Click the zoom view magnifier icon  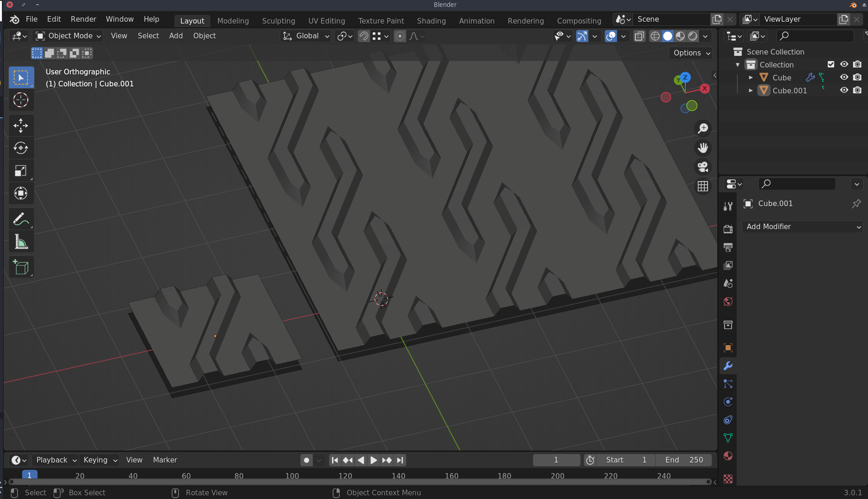coord(703,128)
